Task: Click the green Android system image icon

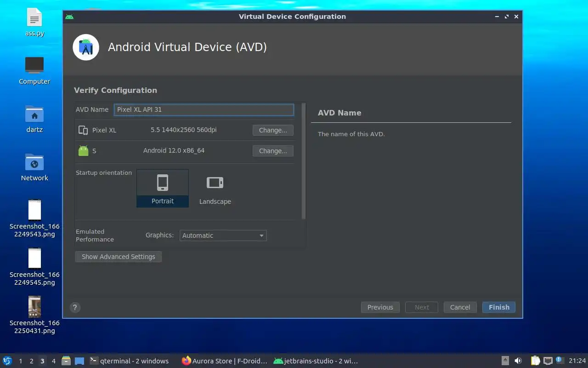Action: click(83, 150)
